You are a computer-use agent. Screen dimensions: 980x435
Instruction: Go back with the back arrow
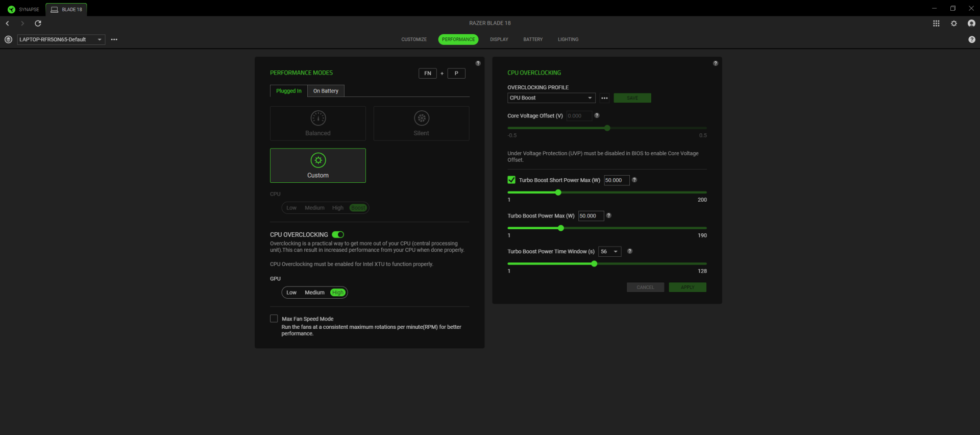click(x=8, y=23)
